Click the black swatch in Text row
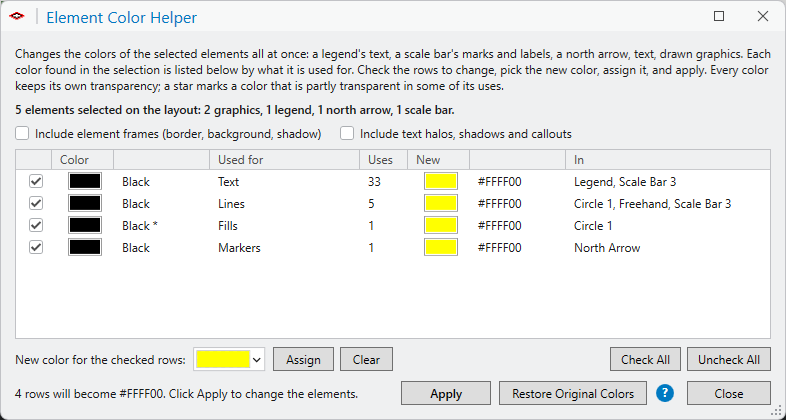 85,181
